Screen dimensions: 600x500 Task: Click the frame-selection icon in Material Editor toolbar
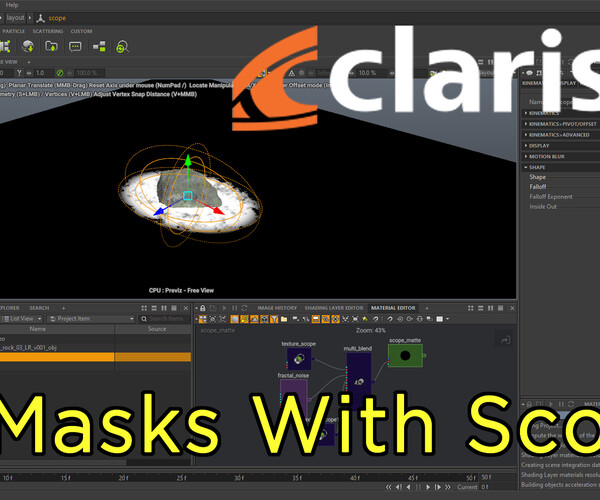click(x=355, y=319)
